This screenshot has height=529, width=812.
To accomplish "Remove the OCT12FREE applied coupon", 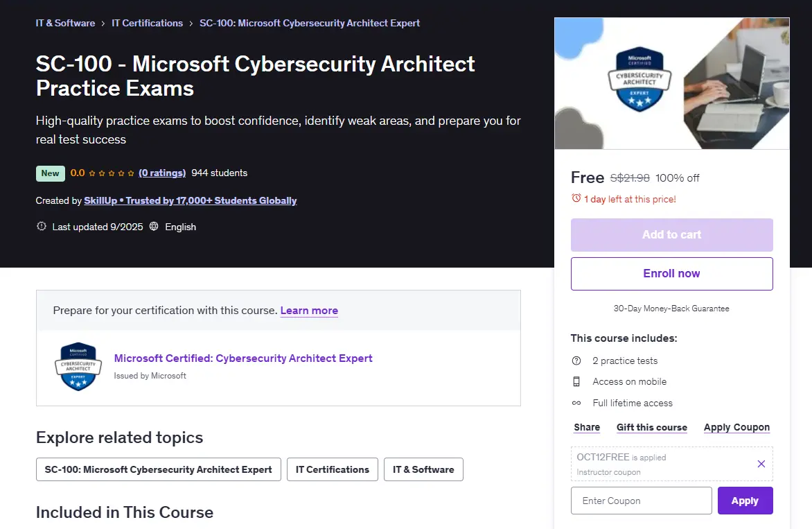I will [761, 464].
